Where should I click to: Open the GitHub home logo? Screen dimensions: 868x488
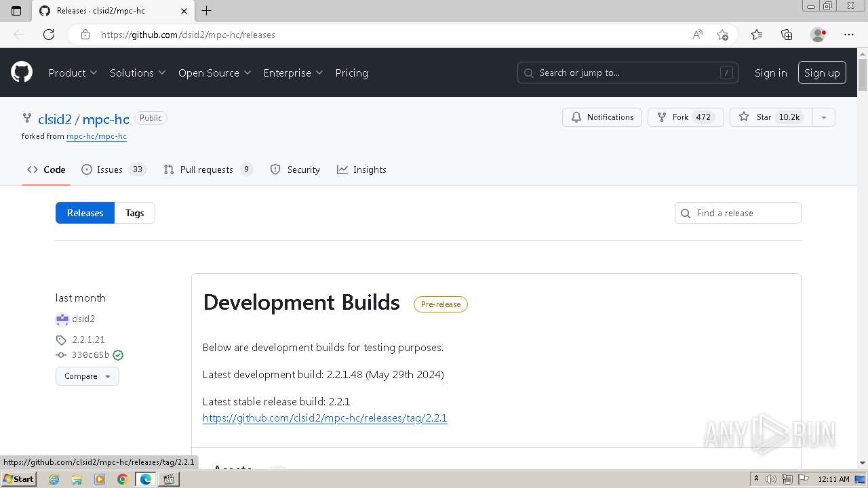(x=22, y=73)
